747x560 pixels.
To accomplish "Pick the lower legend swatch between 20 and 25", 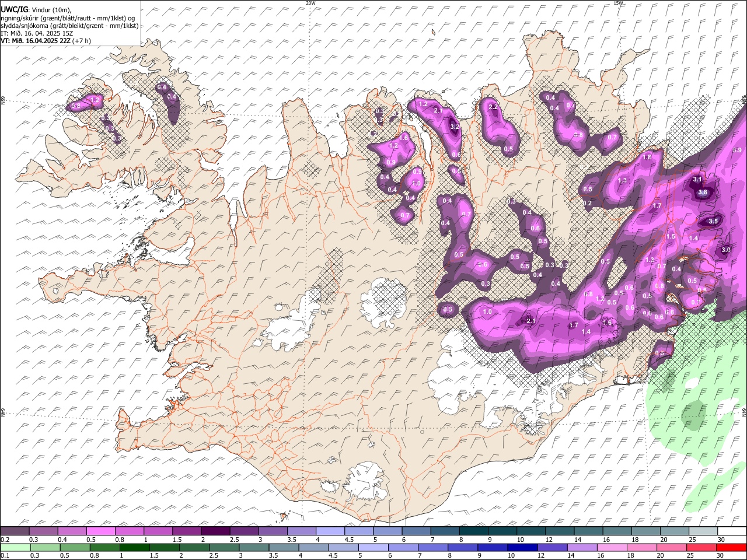I will point(672,547).
